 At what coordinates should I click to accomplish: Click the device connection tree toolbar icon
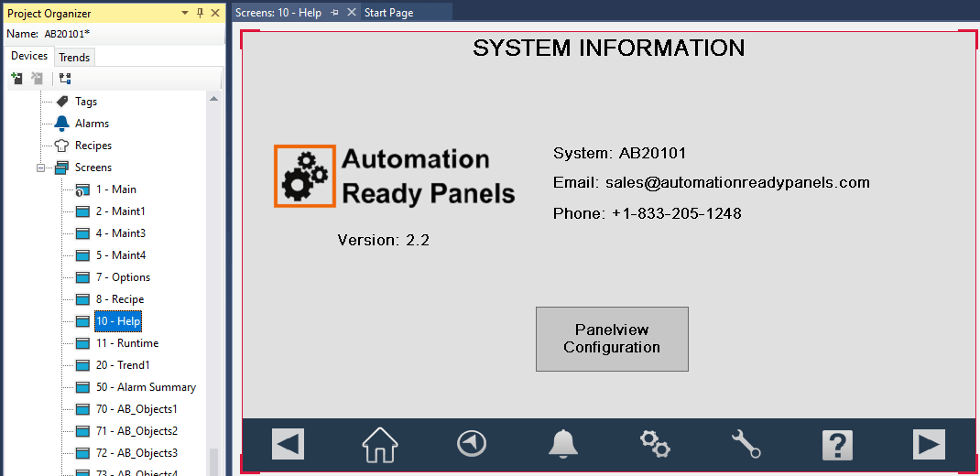click(65, 79)
